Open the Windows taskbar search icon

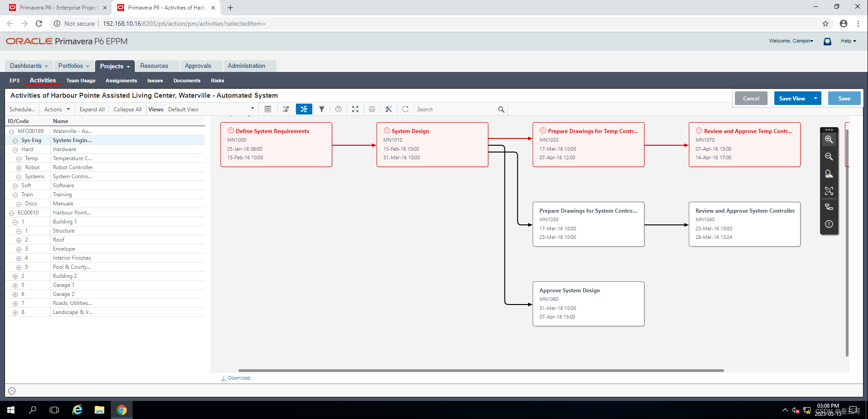[33, 410]
